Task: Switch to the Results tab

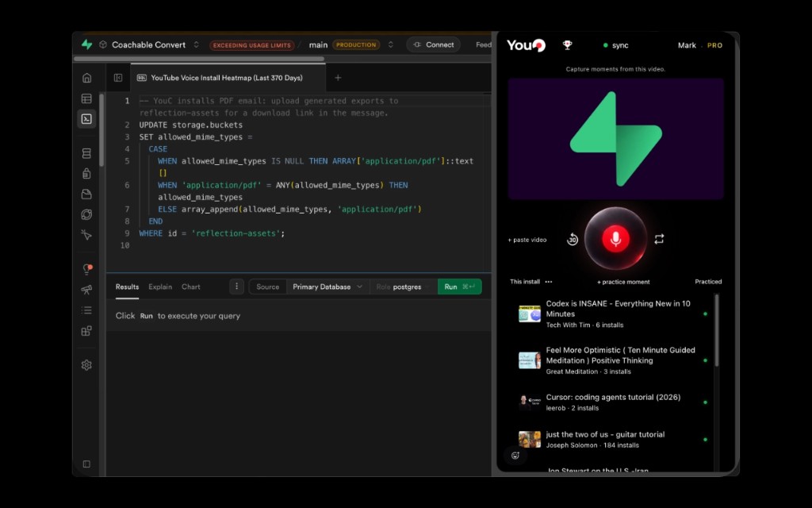Action: coord(127,287)
